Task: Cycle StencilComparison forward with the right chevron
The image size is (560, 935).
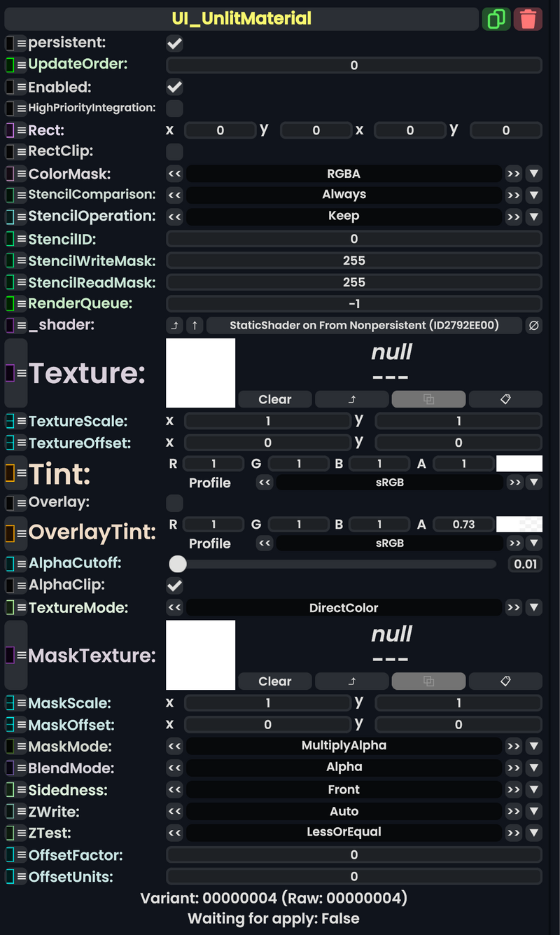Action: [x=514, y=195]
